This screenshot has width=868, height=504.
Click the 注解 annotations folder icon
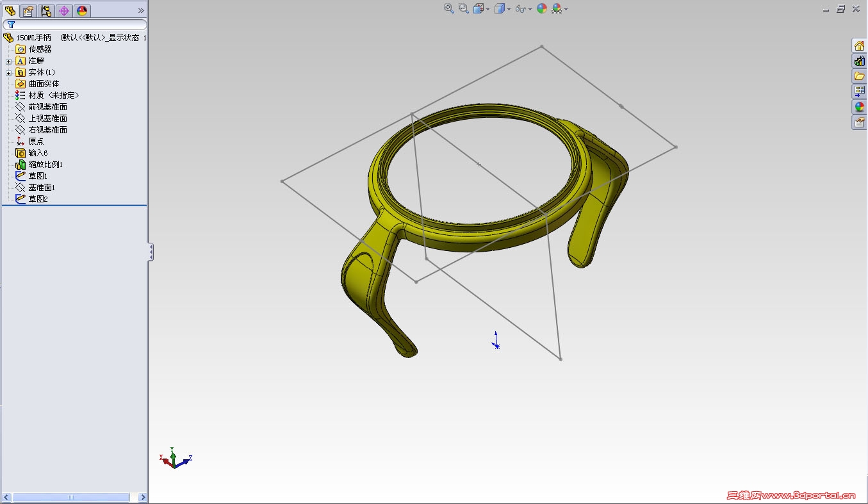[x=20, y=61]
